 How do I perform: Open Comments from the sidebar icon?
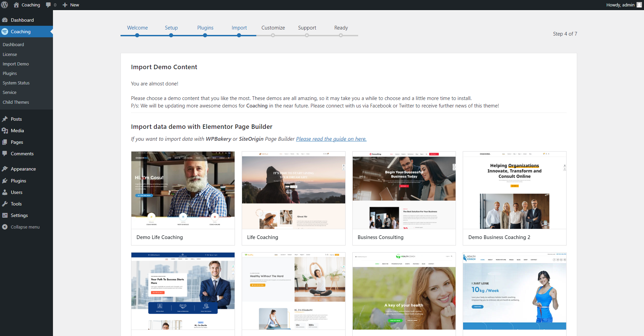(5, 154)
